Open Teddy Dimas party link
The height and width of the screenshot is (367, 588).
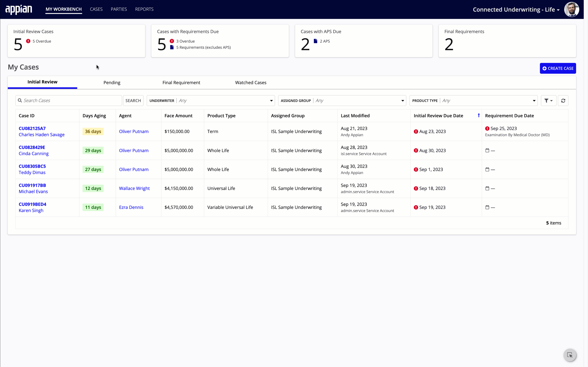point(32,173)
